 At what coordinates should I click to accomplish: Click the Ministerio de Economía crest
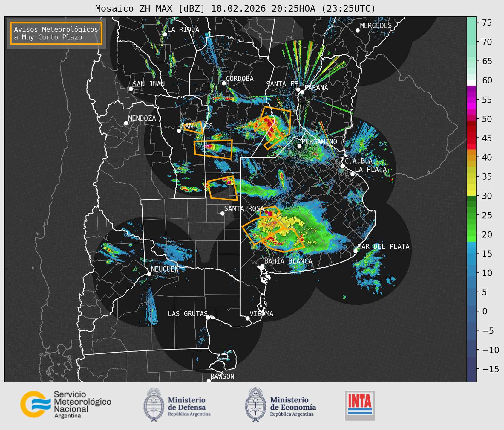pyautogui.click(x=255, y=405)
